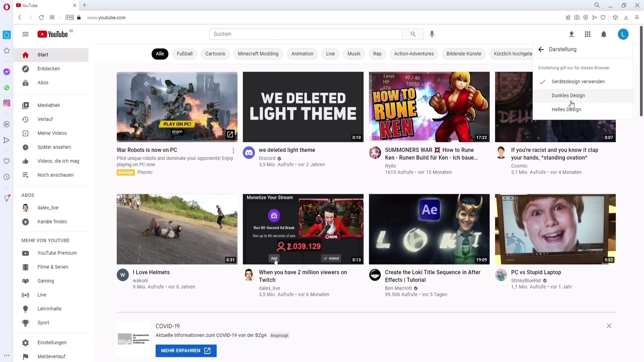The width and height of the screenshot is (644, 362).
Task: Click the account avatar L
Action: coord(623,34)
